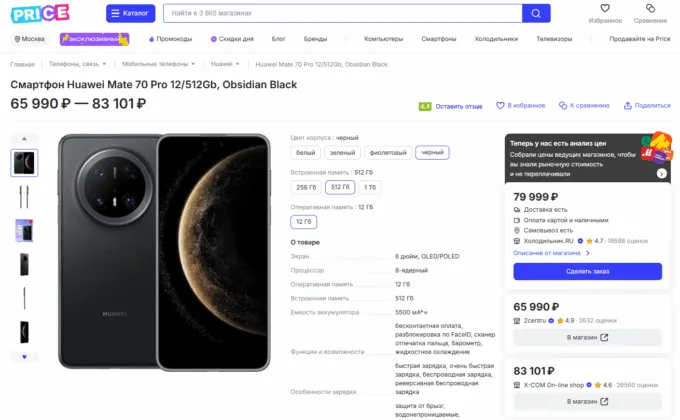The width and height of the screenshot is (680, 420).
Task: Open Холодильники navigation item
Action: pyautogui.click(x=496, y=39)
